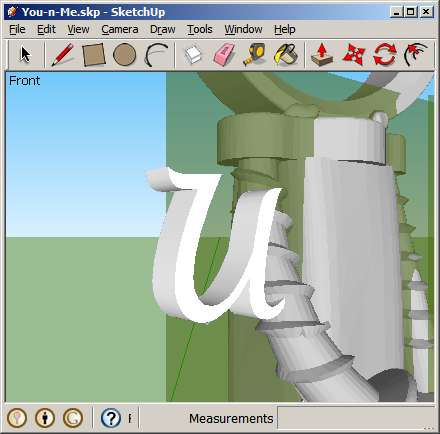Close the SketchUp window
This screenshot has width=440, height=434.
coord(426,12)
